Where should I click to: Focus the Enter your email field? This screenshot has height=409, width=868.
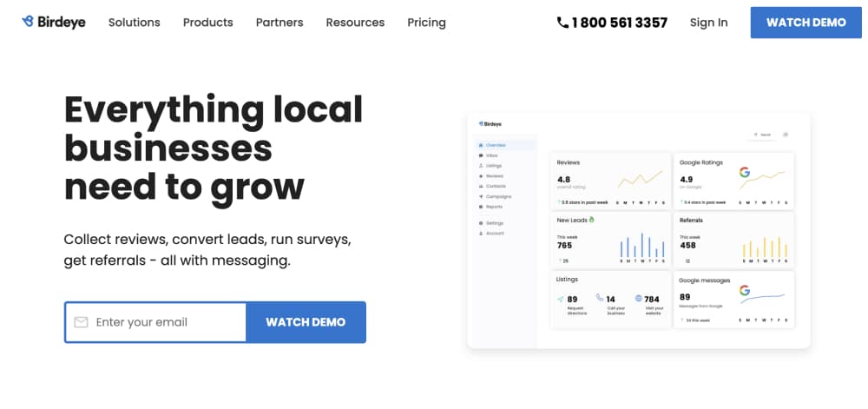coord(155,322)
